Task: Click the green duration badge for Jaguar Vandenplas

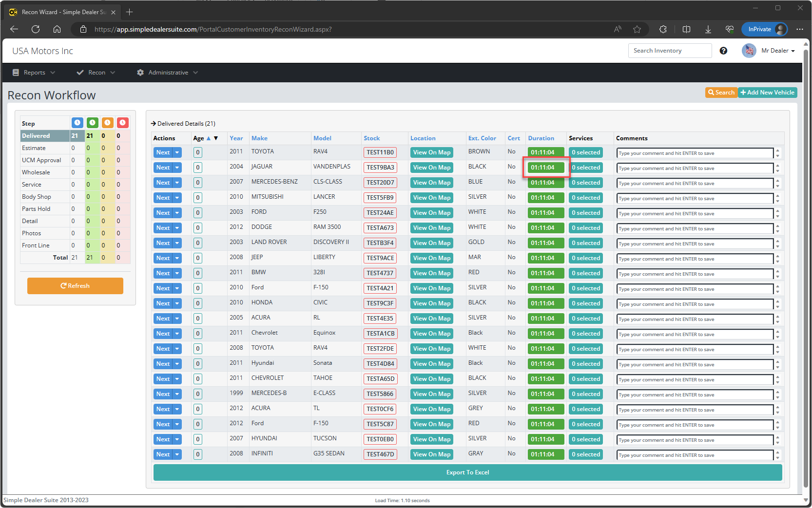Action: pyautogui.click(x=545, y=168)
